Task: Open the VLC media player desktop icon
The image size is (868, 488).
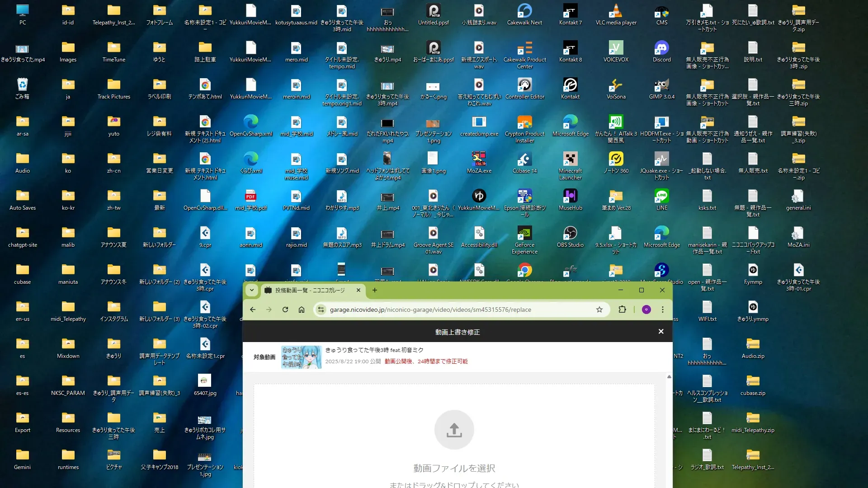Action: pos(616,11)
